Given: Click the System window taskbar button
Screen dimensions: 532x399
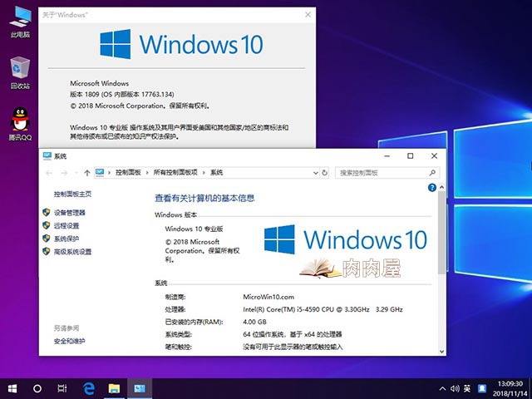Looking at the screenshot, I should coord(140,388).
